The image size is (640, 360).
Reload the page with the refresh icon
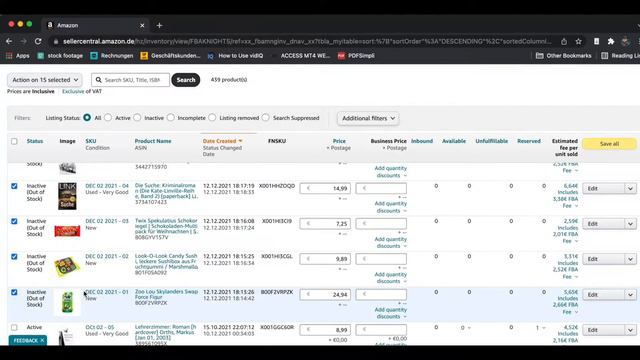[38, 41]
